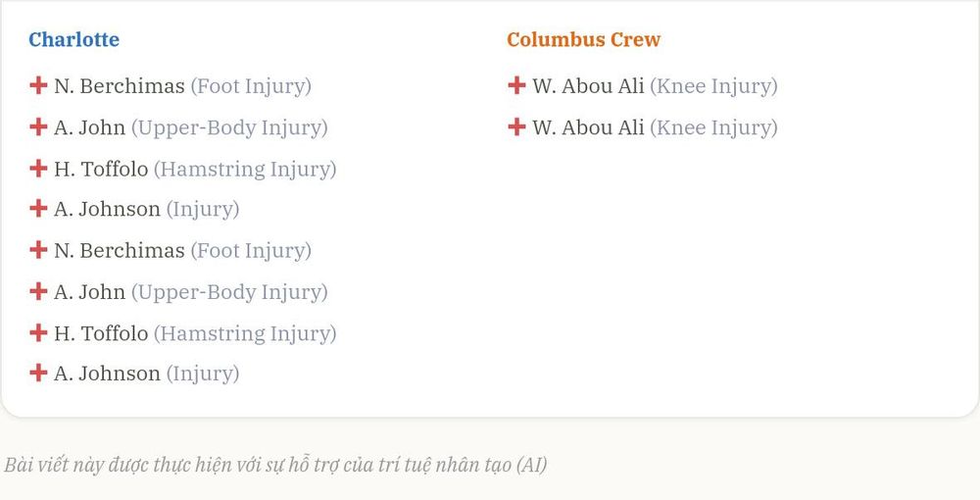Click Knee Injury label in first Abou Ali row
Viewport: 980px width, 500px height.
pos(713,86)
